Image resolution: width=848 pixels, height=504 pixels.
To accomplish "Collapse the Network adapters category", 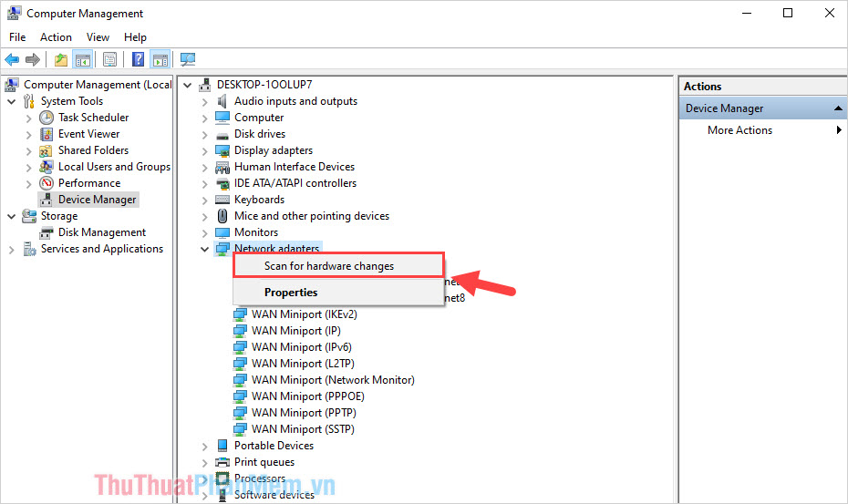I will pyautogui.click(x=204, y=250).
